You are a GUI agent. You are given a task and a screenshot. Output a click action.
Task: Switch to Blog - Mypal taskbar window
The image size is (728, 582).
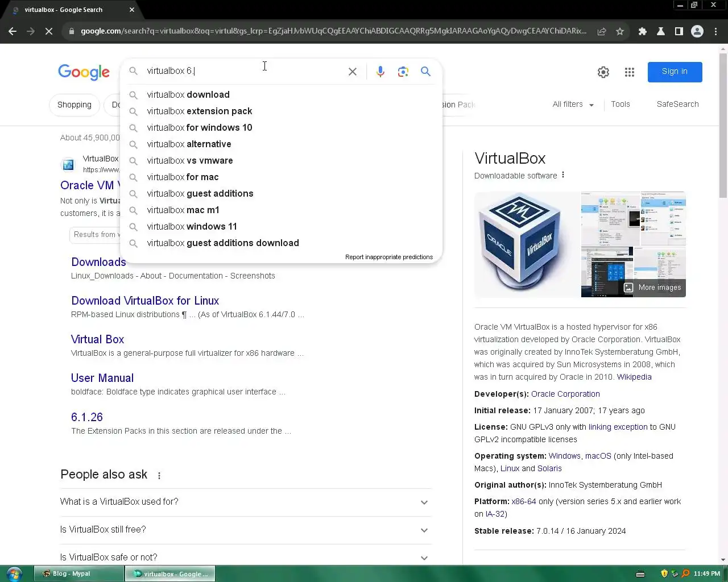[79, 573]
